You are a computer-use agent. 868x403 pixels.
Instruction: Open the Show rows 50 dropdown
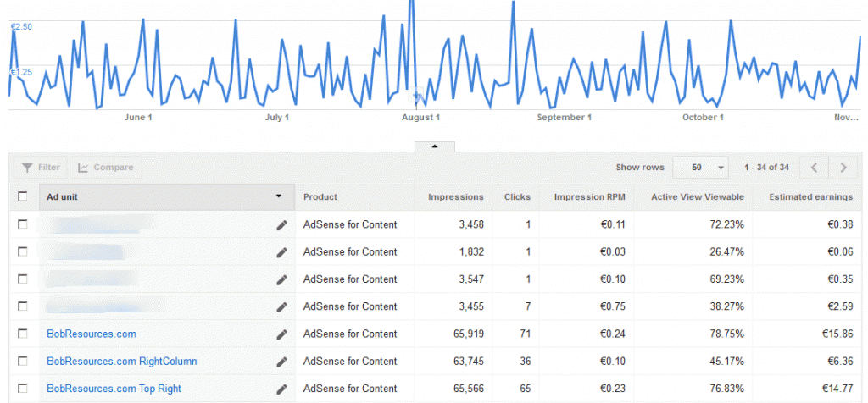[x=701, y=168]
